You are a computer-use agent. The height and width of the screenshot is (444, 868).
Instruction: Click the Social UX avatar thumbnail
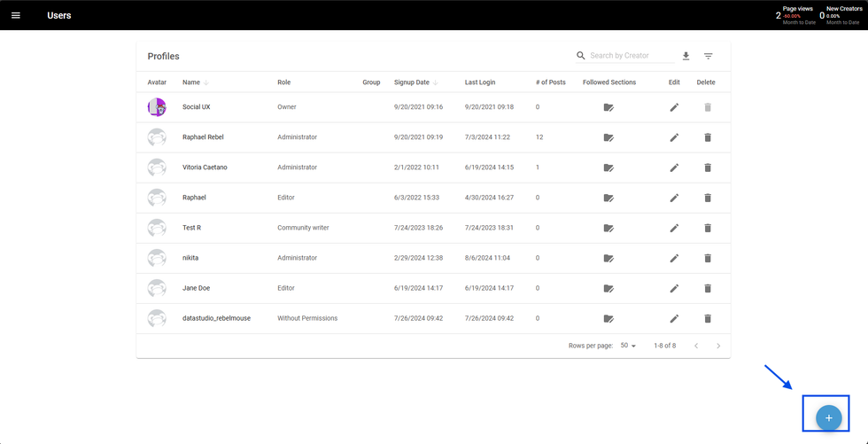tap(157, 107)
